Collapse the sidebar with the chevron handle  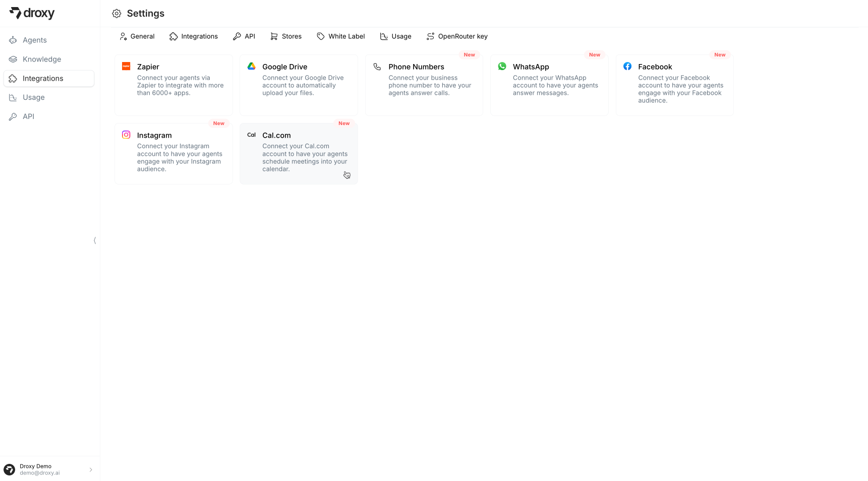tap(95, 240)
